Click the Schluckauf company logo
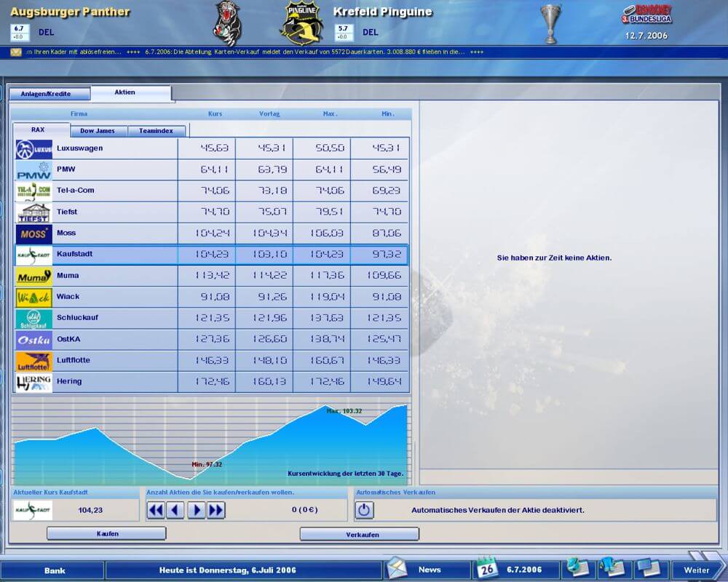 [34, 319]
